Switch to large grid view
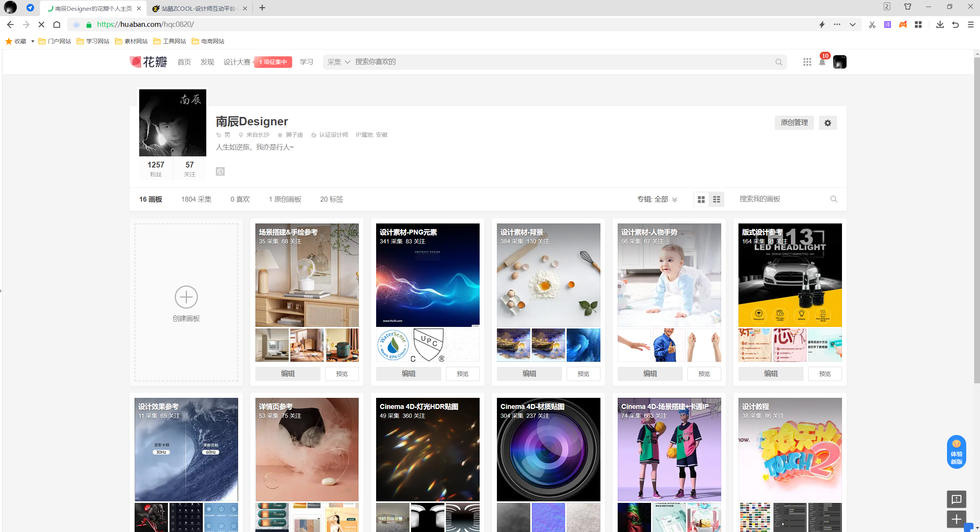The width and height of the screenshot is (980, 532). pos(701,199)
